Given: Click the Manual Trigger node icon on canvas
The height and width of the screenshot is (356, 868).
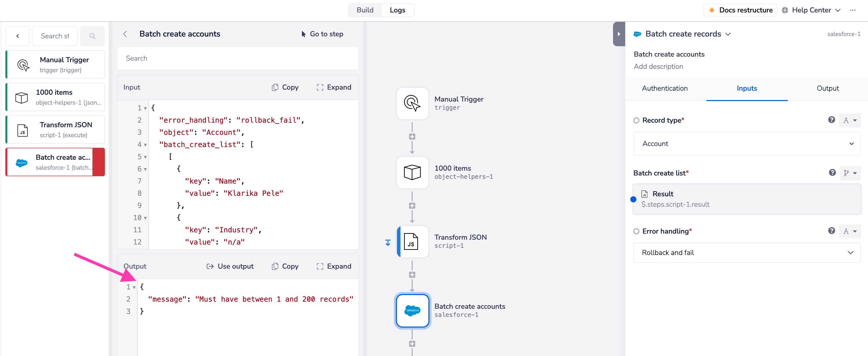Looking at the screenshot, I should 412,103.
